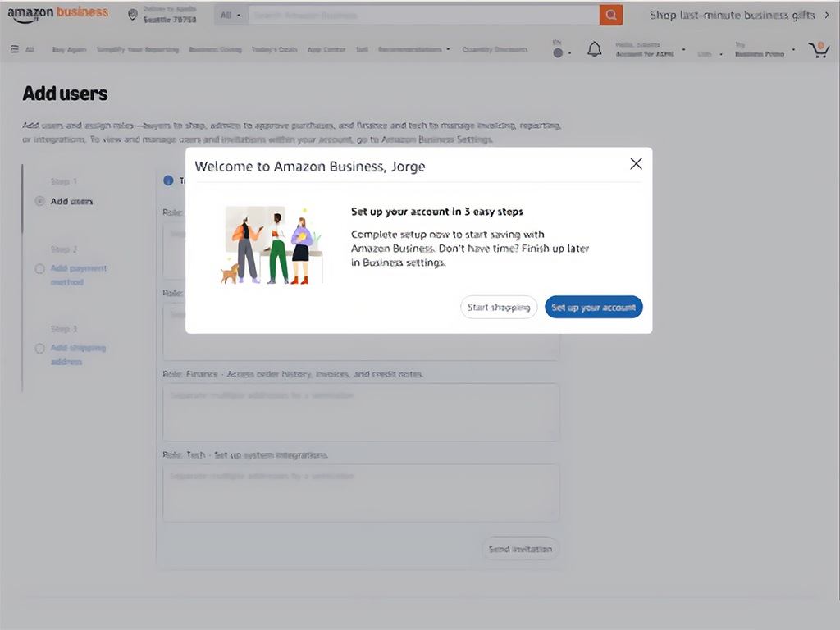Screen dimensions: 840x630
Task: Click the Tech role email addresses field
Action: [361, 493]
